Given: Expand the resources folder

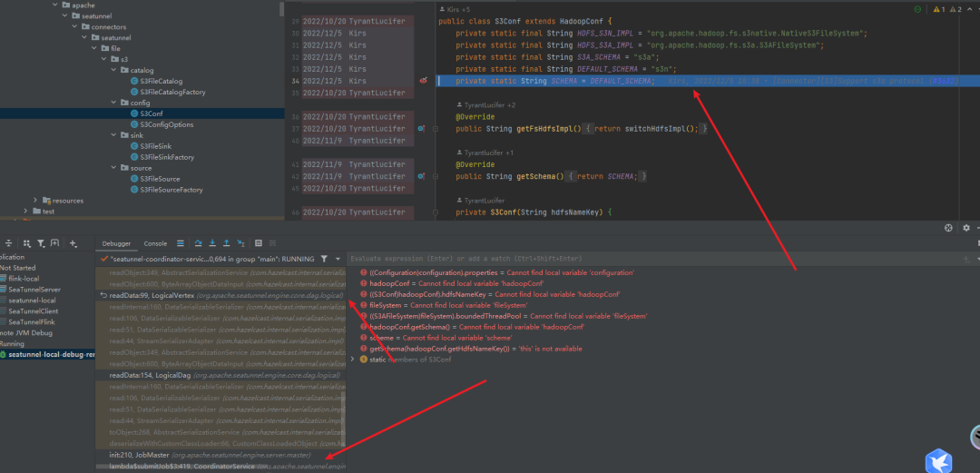Looking at the screenshot, I should (x=35, y=201).
